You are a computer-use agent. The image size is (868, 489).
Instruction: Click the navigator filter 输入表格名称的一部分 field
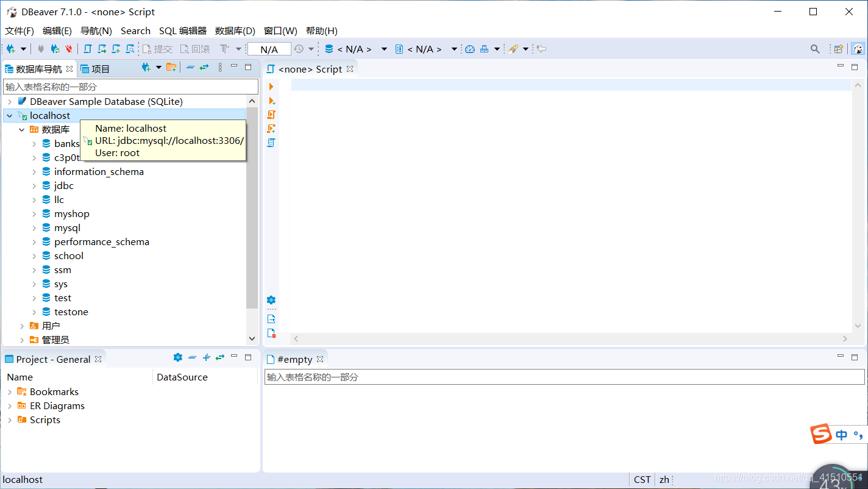(130, 87)
